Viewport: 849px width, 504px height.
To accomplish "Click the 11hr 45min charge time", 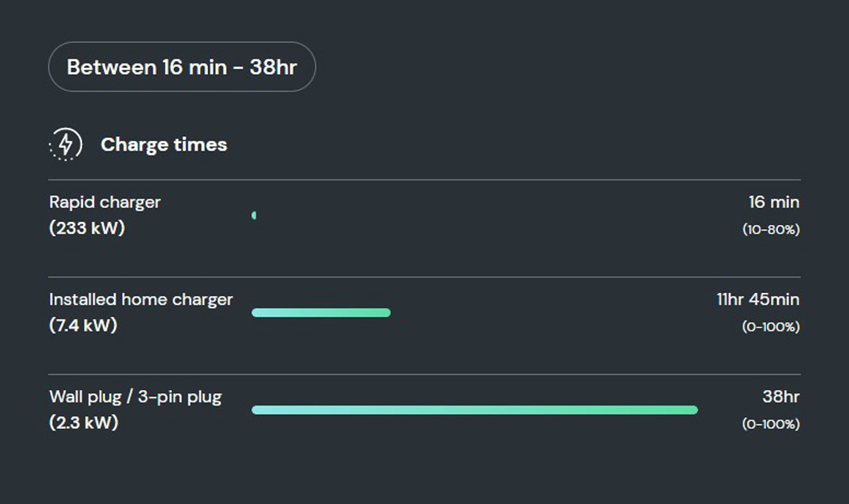I will tap(758, 299).
